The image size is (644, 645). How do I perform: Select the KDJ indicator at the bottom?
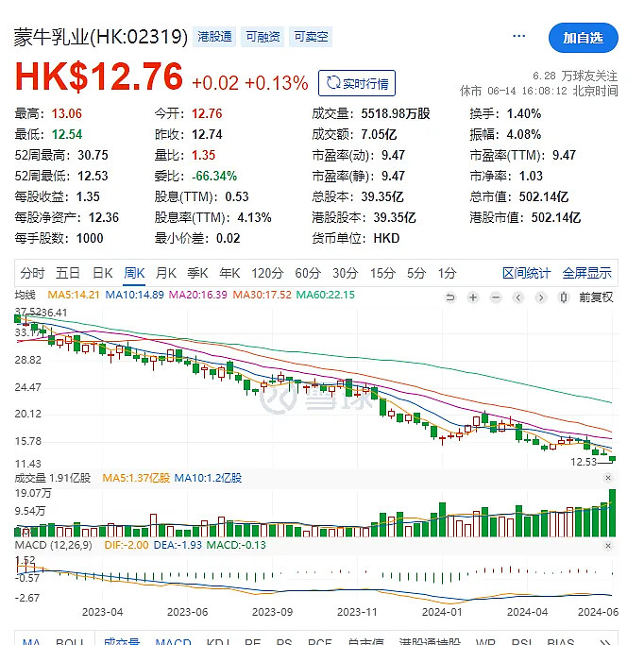218,642
